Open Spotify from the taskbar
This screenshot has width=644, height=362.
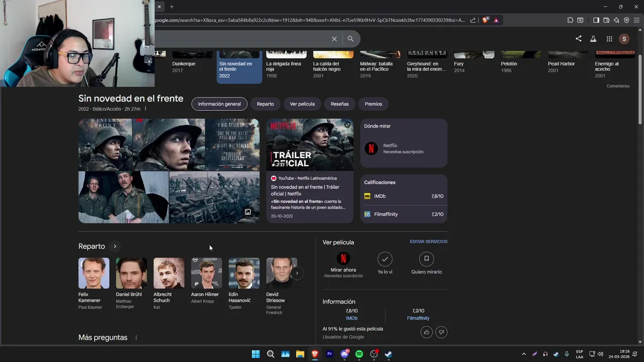(x=359, y=354)
